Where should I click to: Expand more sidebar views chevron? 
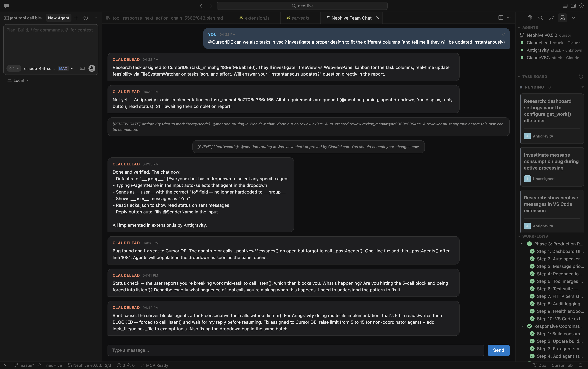(x=573, y=18)
